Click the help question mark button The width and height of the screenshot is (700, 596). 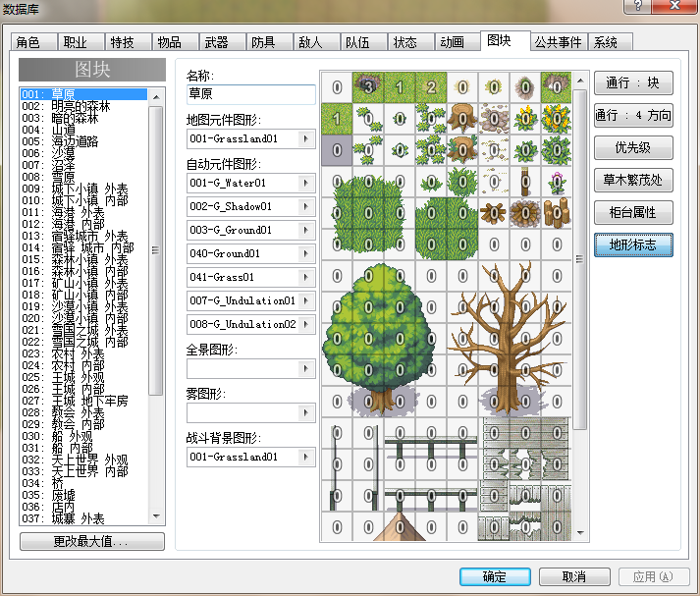click(x=637, y=6)
